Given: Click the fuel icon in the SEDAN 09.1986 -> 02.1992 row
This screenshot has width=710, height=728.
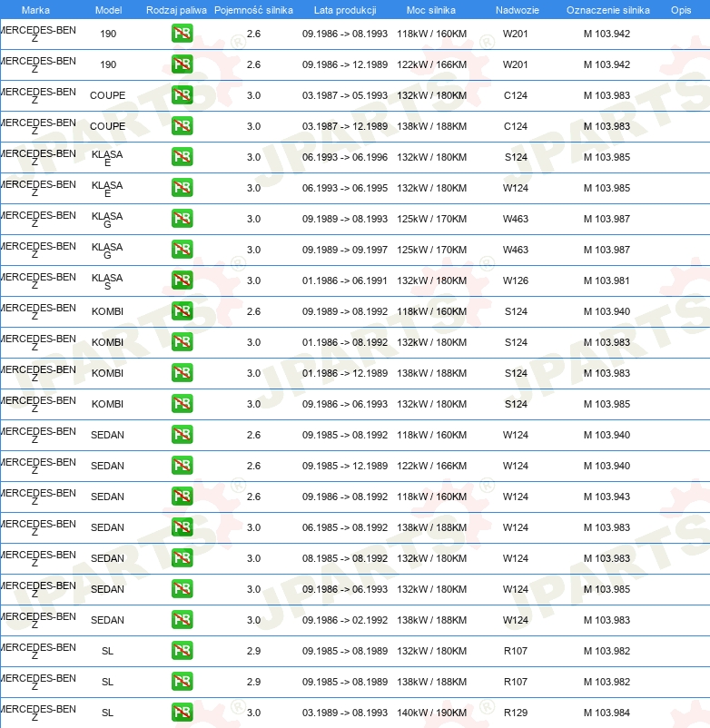Looking at the screenshot, I should coord(182,620).
